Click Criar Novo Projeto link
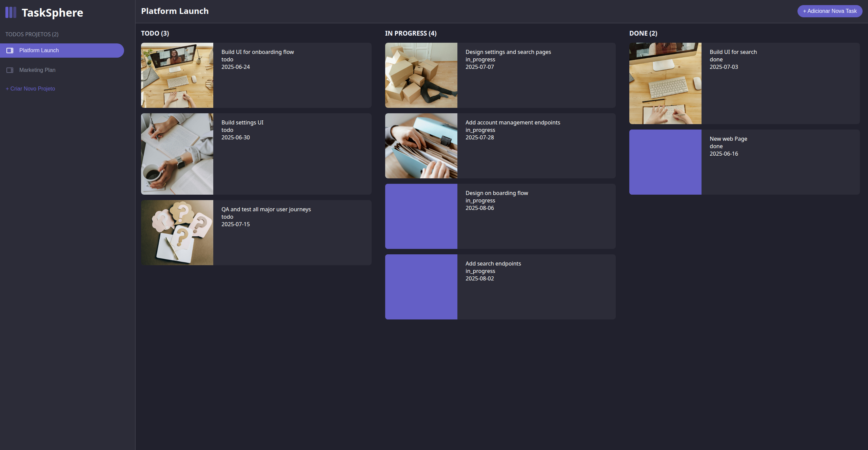The height and width of the screenshot is (450, 868). (x=31, y=89)
